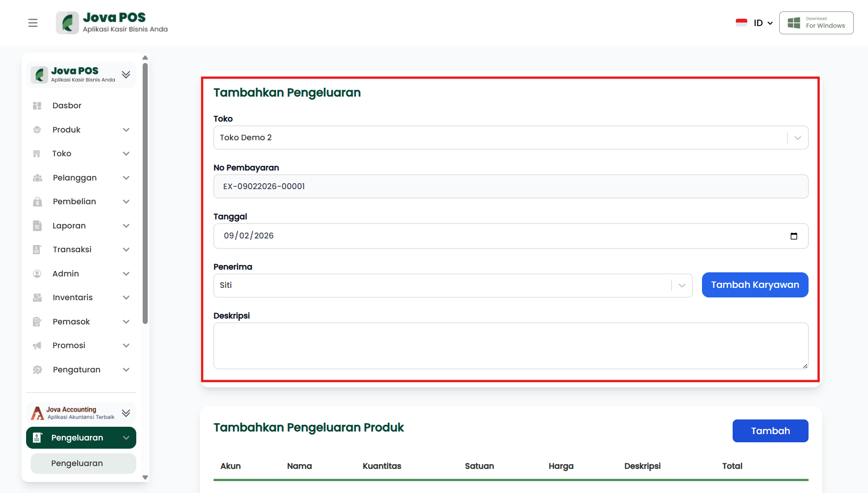Click the Pengaturan gear icon
868x493 pixels.
tap(37, 370)
